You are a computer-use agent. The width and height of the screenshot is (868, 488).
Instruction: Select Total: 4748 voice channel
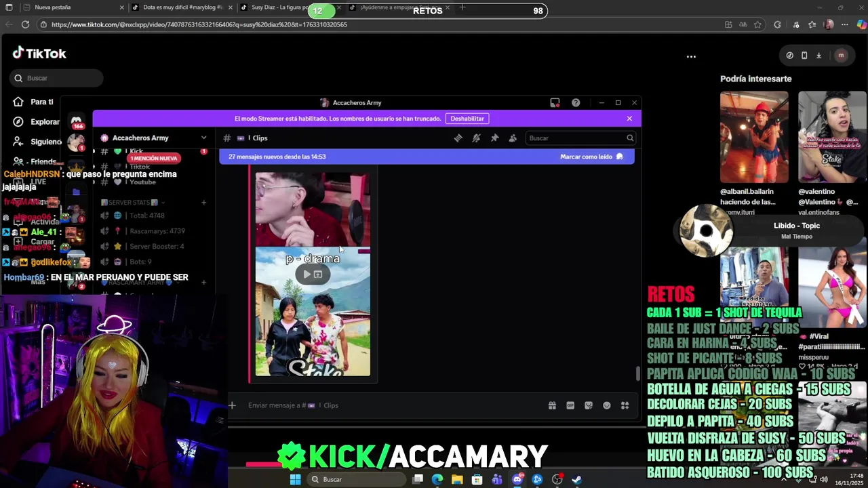click(147, 216)
